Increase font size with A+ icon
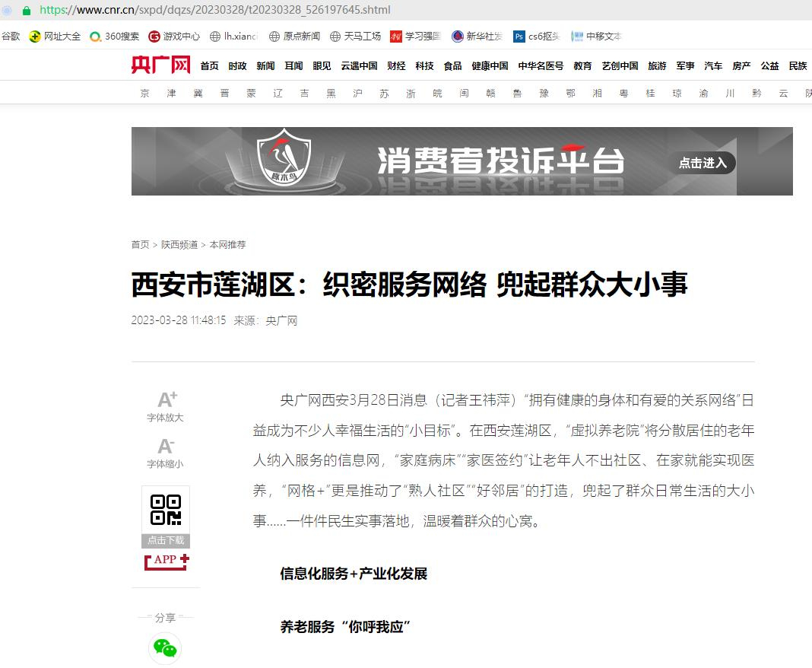The image size is (812, 668). click(167, 400)
